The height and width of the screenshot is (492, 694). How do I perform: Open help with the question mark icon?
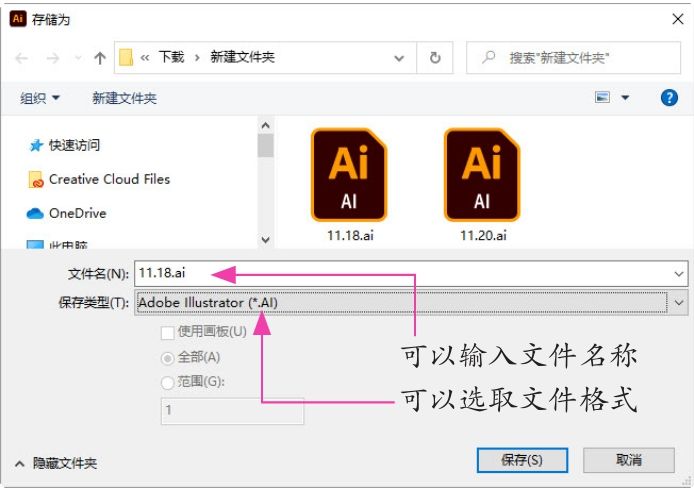click(x=669, y=97)
